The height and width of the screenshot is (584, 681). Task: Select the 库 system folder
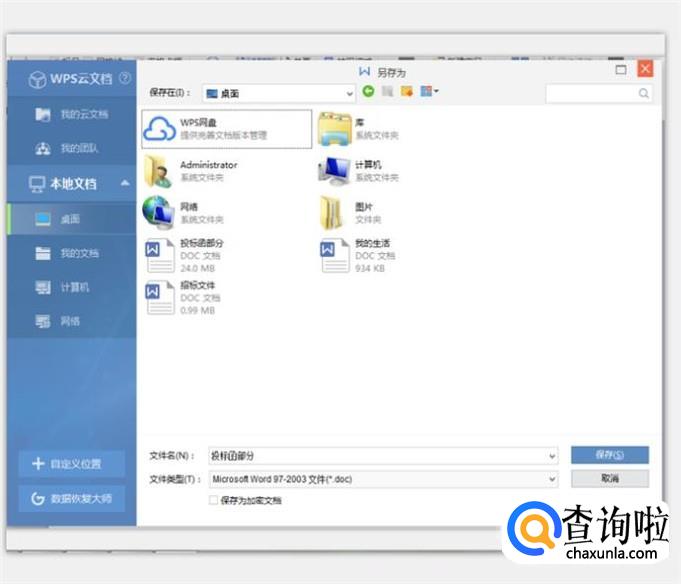359,129
